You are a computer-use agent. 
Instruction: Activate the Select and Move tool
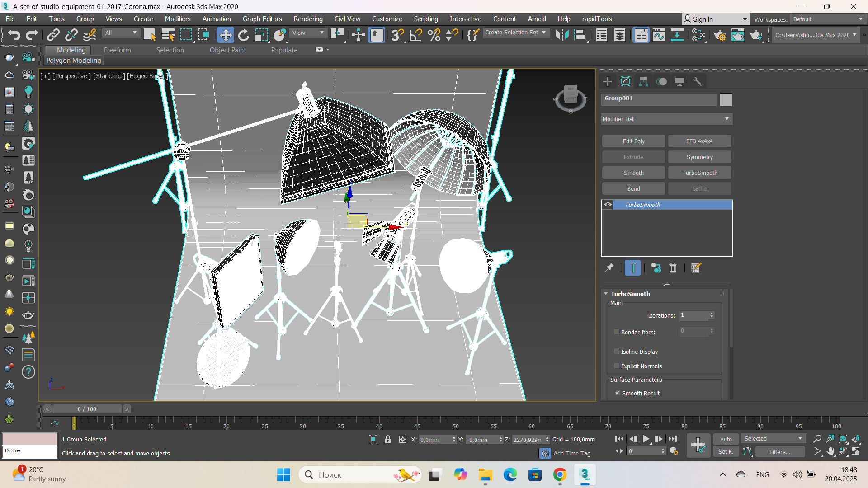point(225,35)
